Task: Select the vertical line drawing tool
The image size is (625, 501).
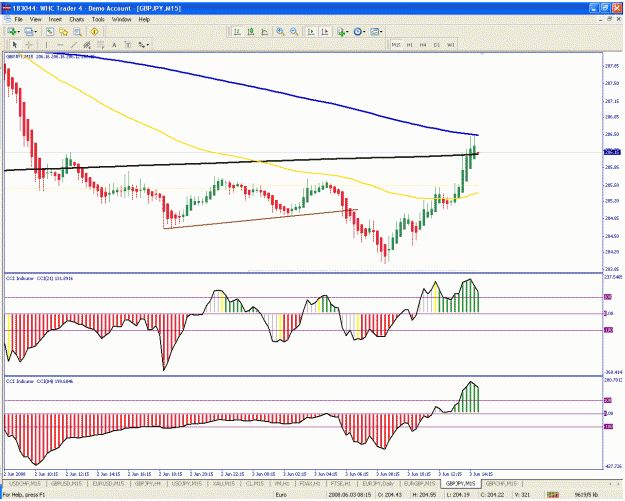Action: [46, 45]
